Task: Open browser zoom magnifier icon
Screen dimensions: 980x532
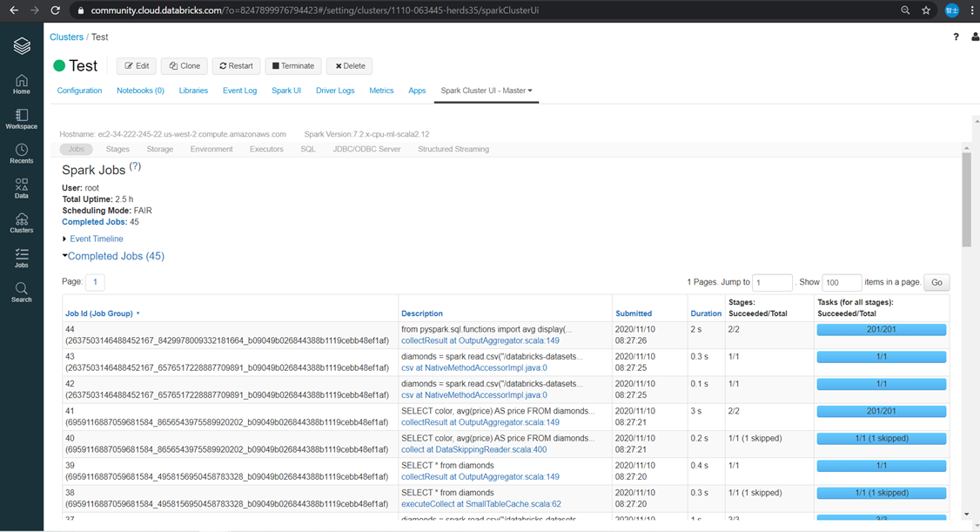Action: click(x=905, y=10)
